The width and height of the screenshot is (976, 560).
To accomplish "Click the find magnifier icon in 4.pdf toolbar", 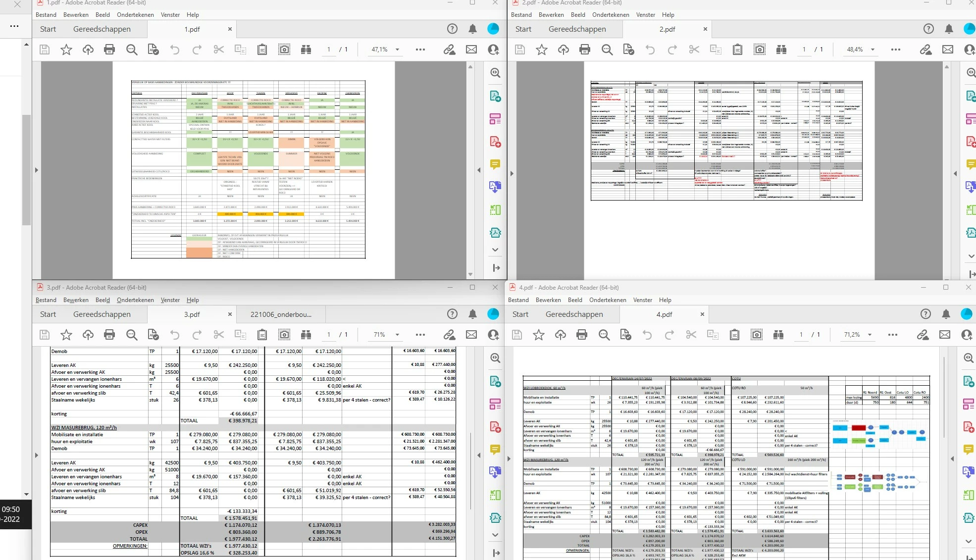I will pos(604,335).
